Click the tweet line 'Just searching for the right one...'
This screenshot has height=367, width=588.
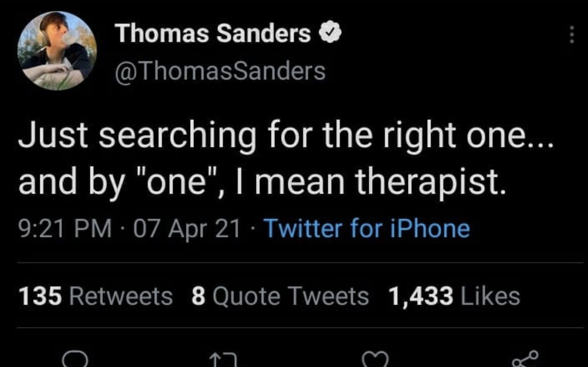pos(286,135)
